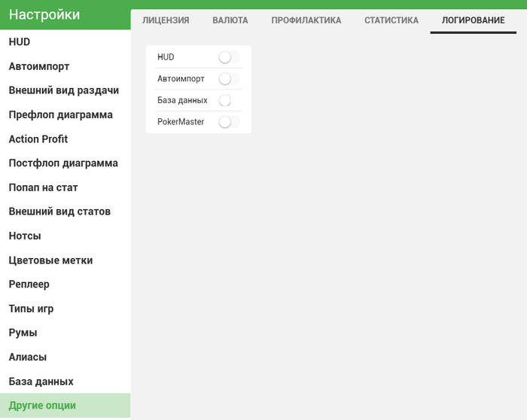Open the Валюта tab
The width and height of the screenshot is (527, 420).
pyautogui.click(x=230, y=20)
